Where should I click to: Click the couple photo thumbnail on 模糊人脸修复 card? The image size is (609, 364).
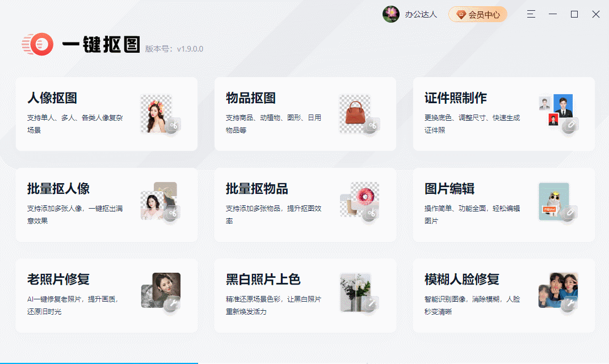(558, 290)
